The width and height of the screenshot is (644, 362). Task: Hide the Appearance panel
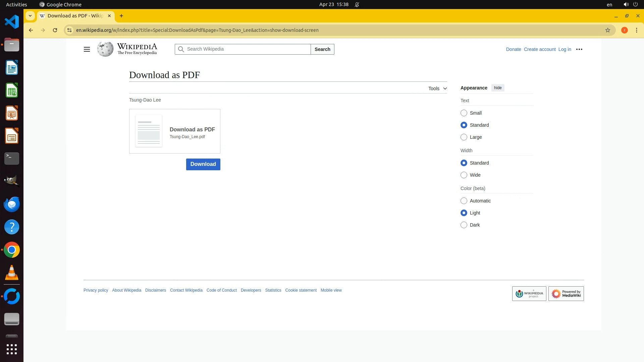[x=497, y=88]
